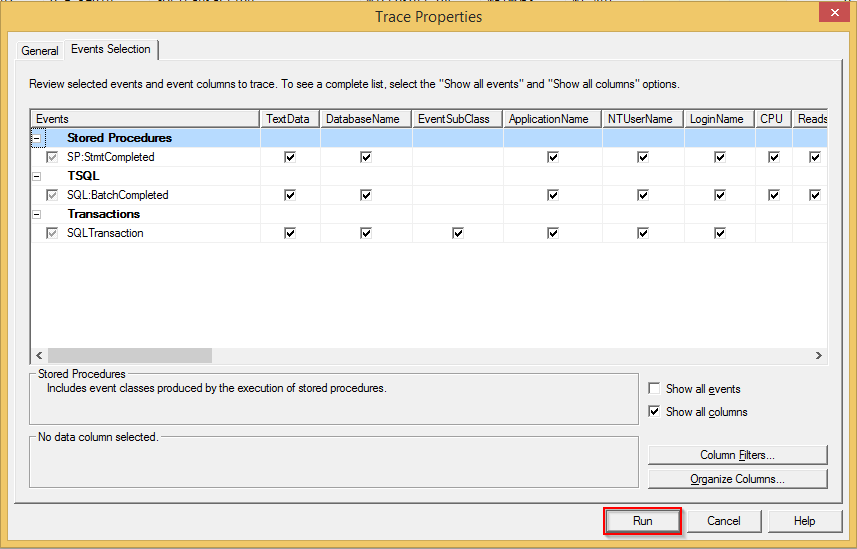Viewport: 857px width, 549px height.
Task: Toggle NTUserName for SP:StmtCompleted
Action: [x=643, y=157]
